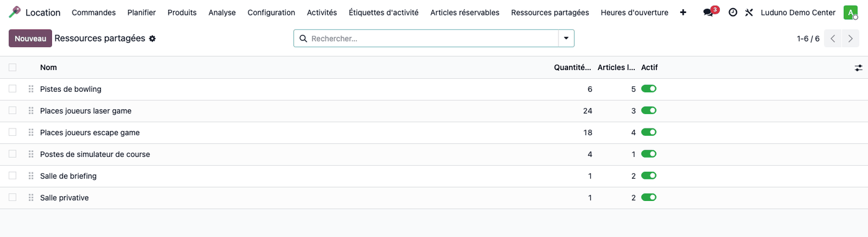This screenshot has height=237, width=868.
Task: Open the Places joueurs escape game record
Action: (90, 133)
